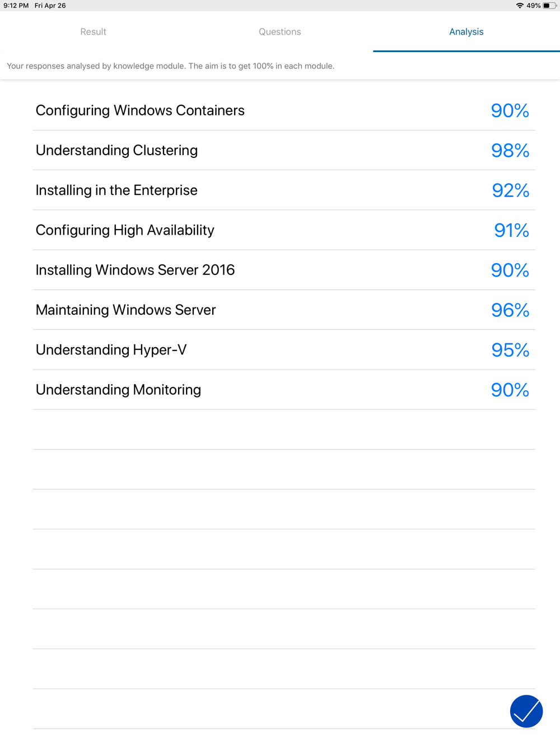Click the 96% Maintaining Windows Server score

pos(510,310)
